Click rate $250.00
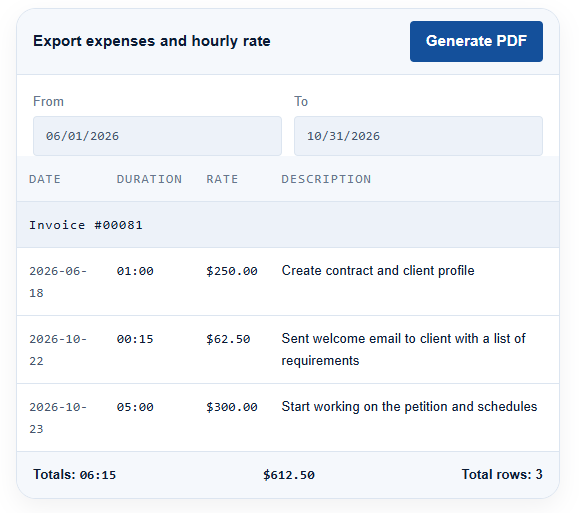Screen dimensions: 579x514 point(232,271)
